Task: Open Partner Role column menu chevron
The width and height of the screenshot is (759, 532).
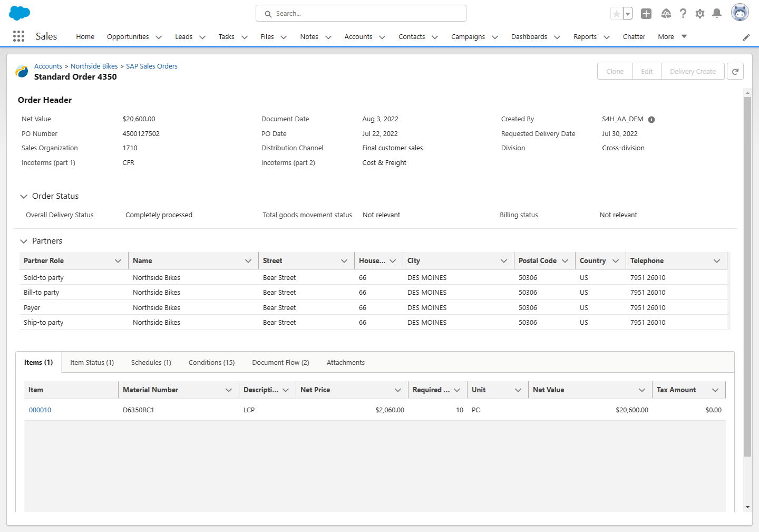Action: pos(118,261)
